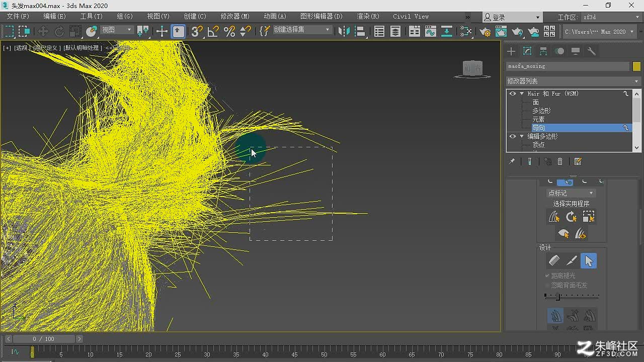
Task: Open the Curve Editor icon
Action: [430, 31]
